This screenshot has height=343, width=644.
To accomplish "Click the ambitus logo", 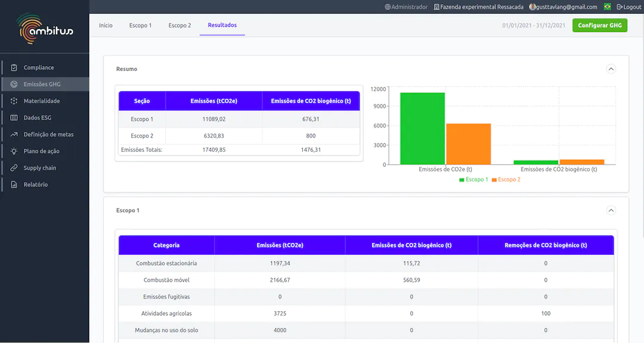I will click(x=45, y=27).
